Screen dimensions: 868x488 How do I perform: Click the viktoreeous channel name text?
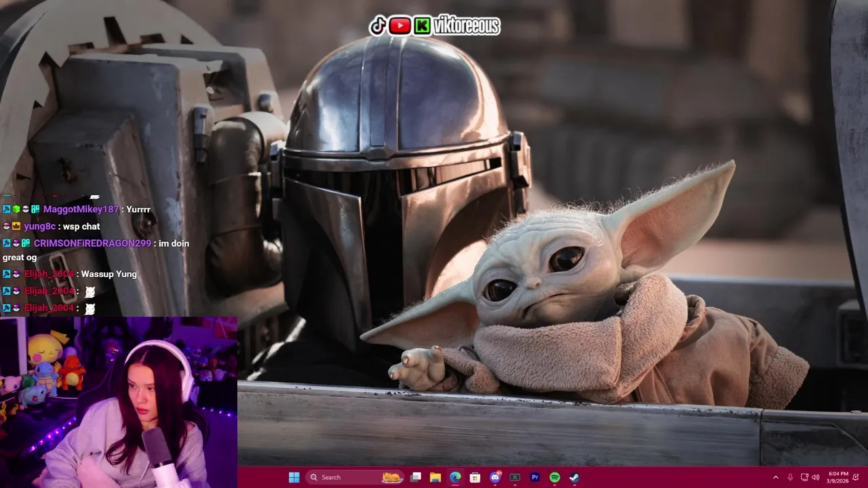[467, 26]
